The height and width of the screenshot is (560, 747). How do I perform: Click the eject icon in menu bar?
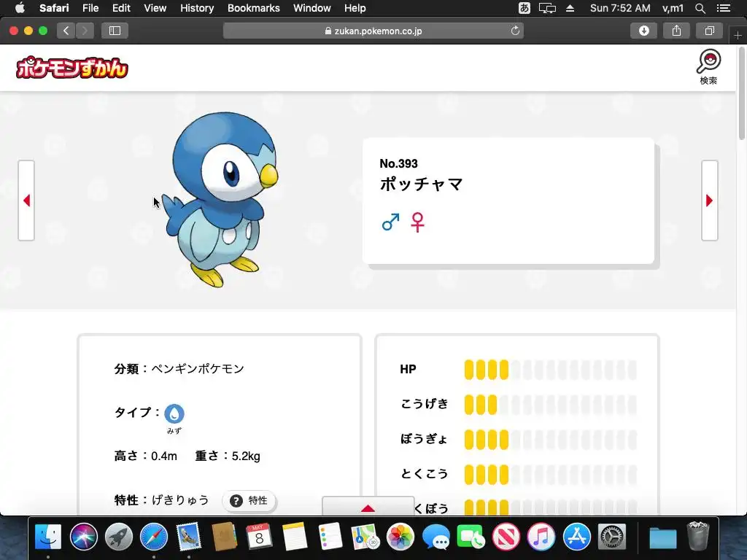tap(570, 8)
